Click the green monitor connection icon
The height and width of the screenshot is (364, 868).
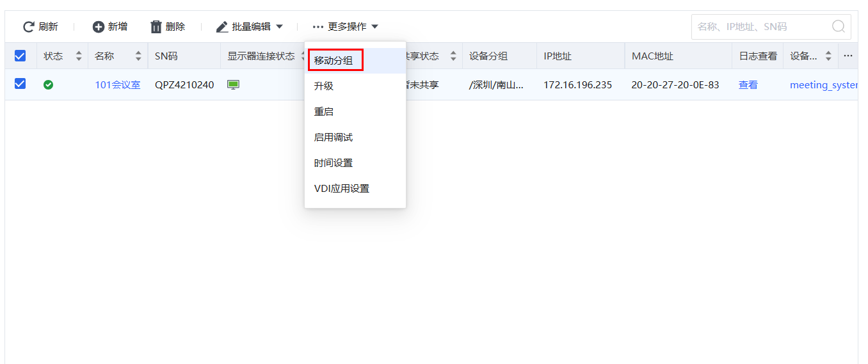pyautogui.click(x=233, y=84)
